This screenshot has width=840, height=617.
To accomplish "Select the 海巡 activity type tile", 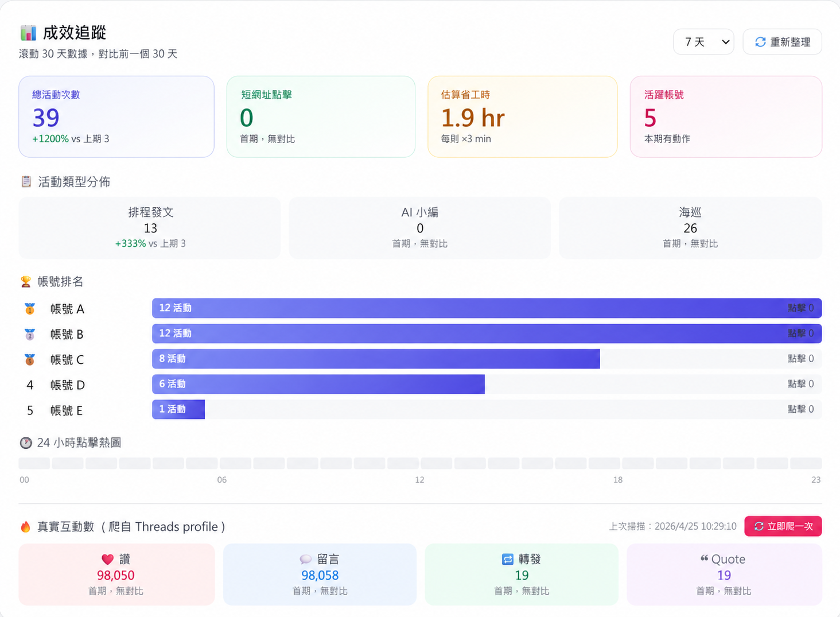I will 690,228.
